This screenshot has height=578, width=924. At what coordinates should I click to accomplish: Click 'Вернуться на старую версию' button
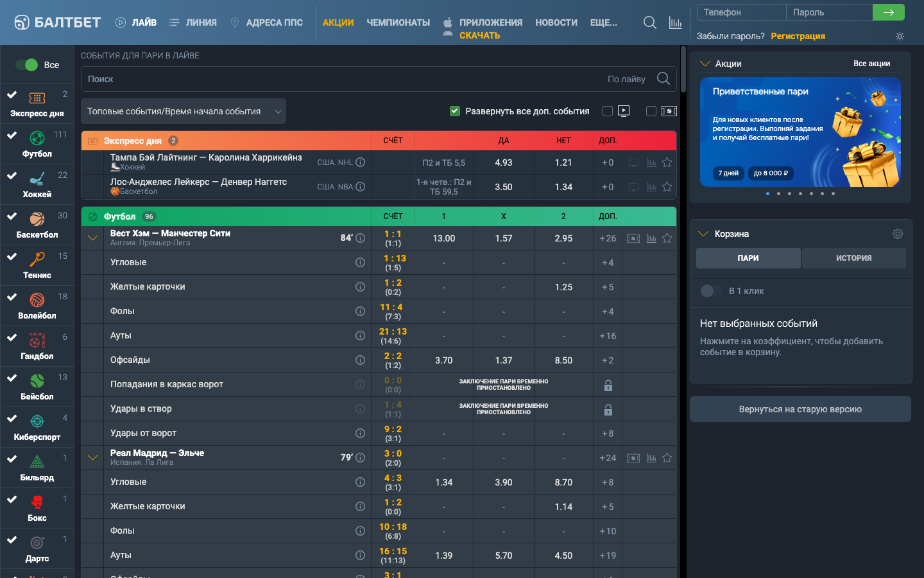click(800, 409)
